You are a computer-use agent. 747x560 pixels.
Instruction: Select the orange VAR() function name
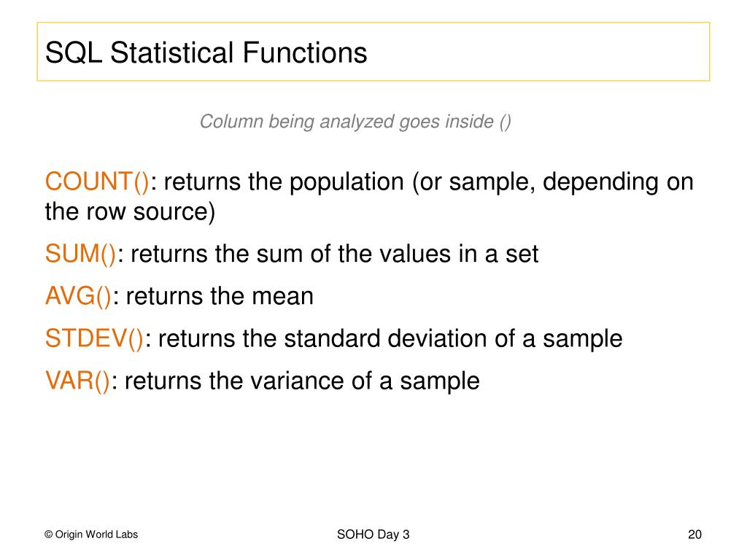(77, 381)
